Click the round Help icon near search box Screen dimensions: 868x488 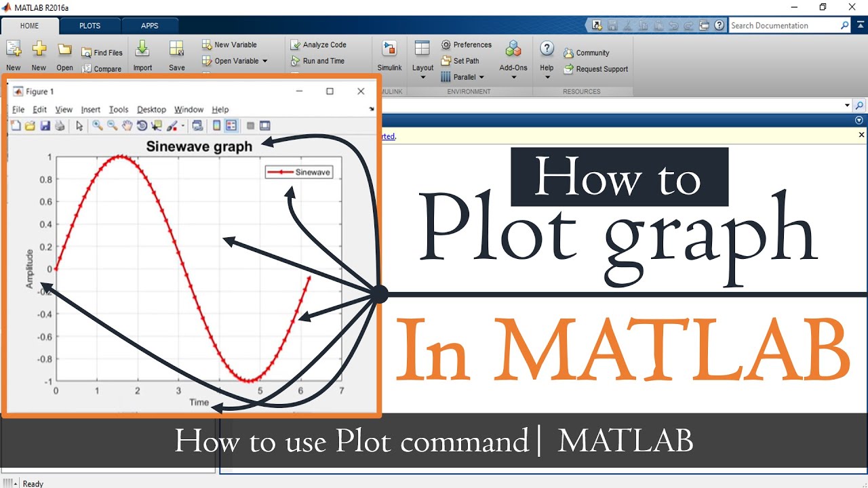click(719, 26)
